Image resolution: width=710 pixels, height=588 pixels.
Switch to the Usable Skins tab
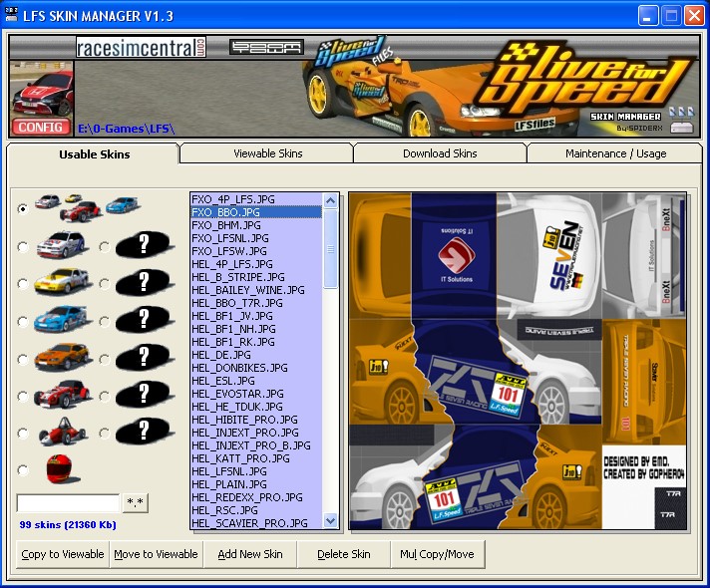(94, 154)
